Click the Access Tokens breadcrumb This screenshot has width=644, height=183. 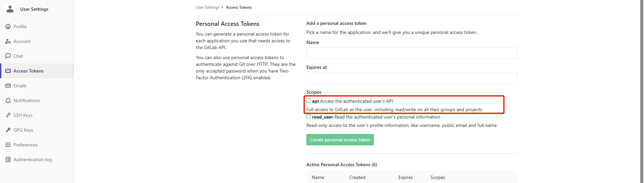239,7
